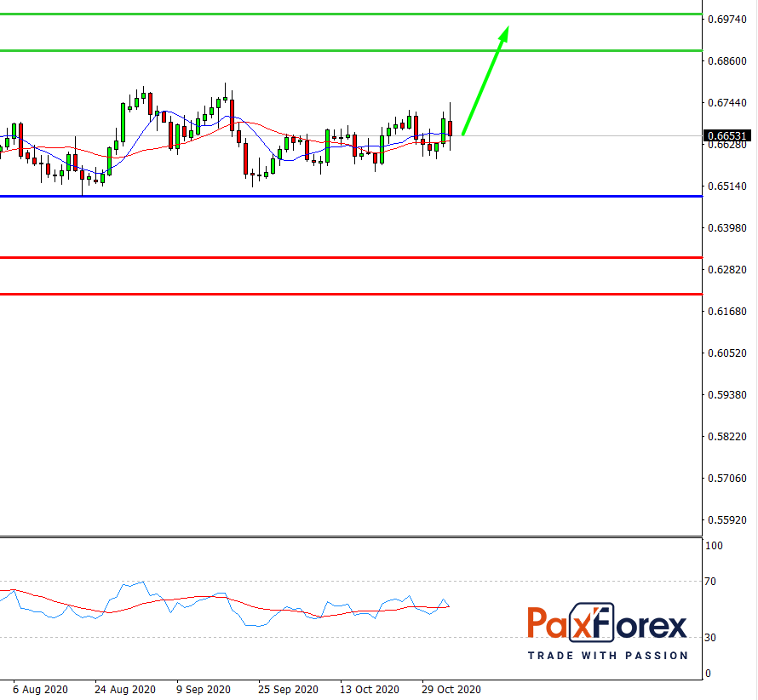Click the 0.55920 price axis label
The image size is (758, 700).
click(x=727, y=520)
